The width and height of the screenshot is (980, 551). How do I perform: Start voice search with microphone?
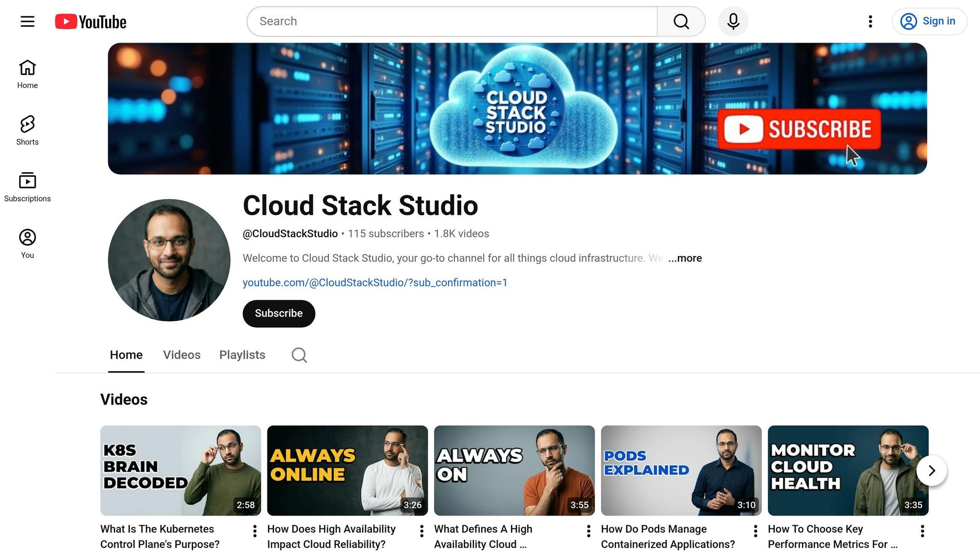733,22
